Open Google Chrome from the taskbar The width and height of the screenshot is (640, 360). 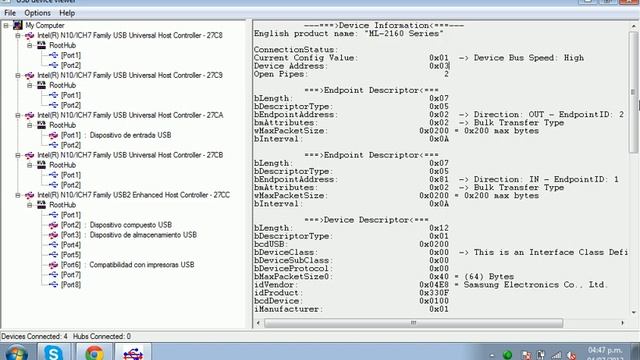tap(94, 352)
